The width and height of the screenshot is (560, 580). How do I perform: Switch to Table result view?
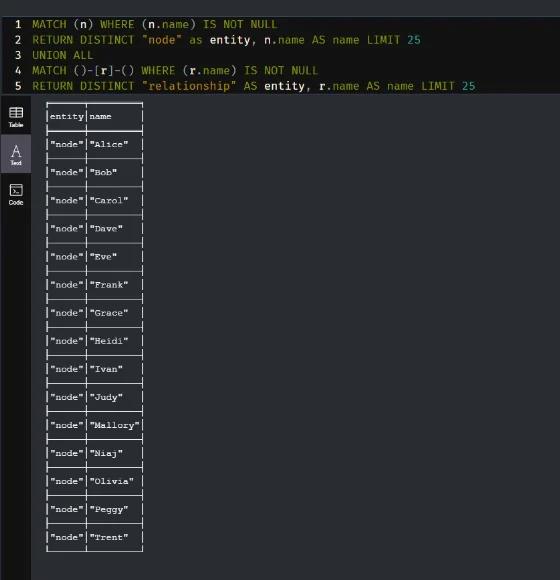(16, 117)
